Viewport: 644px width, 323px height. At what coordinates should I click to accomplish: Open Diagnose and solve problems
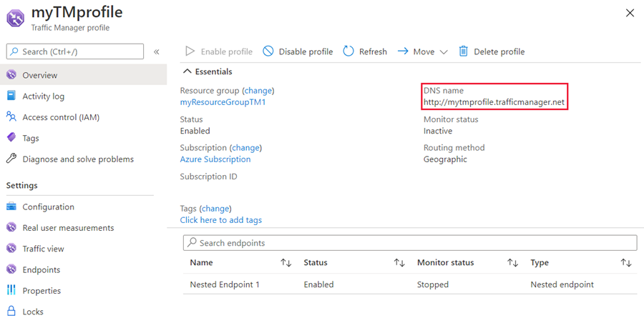(77, 159)
